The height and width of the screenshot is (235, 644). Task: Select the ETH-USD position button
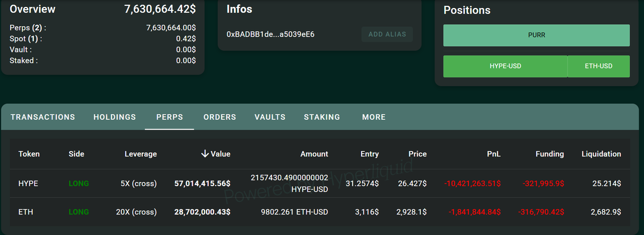pyautogui.click(x=598, y=66)
